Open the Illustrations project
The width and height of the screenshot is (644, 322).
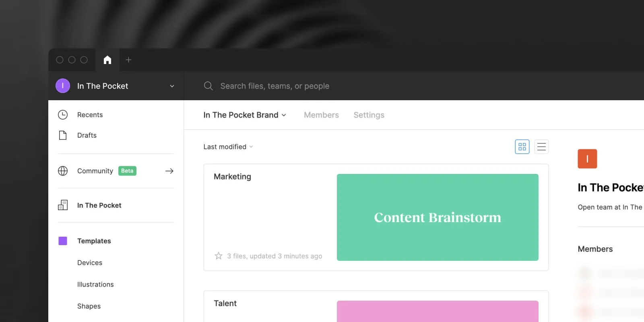click(95, 285)
